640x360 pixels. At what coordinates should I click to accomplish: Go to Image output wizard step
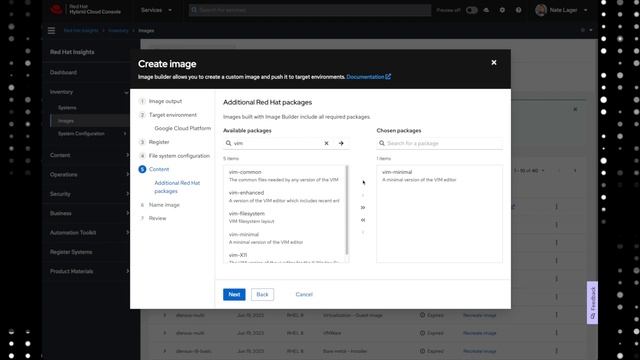click(x=165, y=101)
